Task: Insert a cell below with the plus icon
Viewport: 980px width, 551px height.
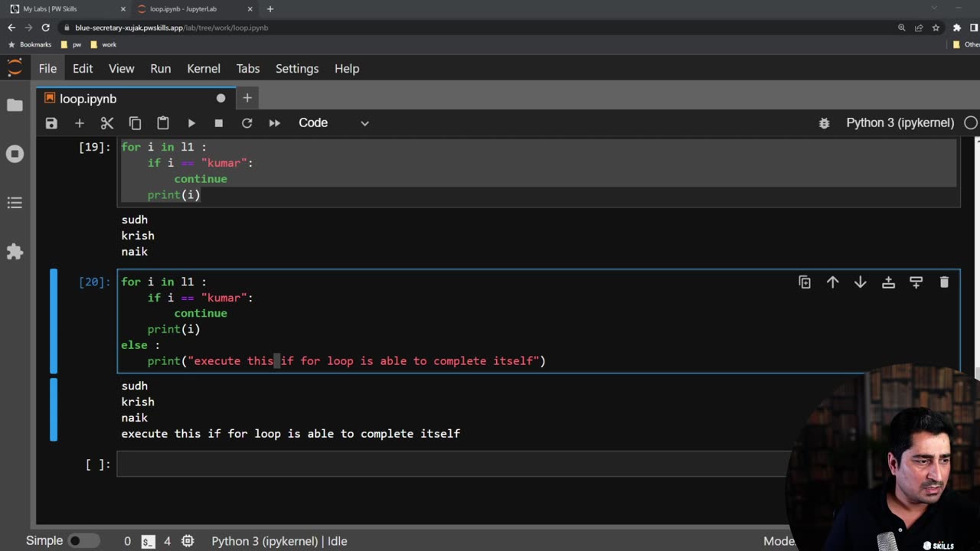Action: pyautogui.click(x=79, y=123)
